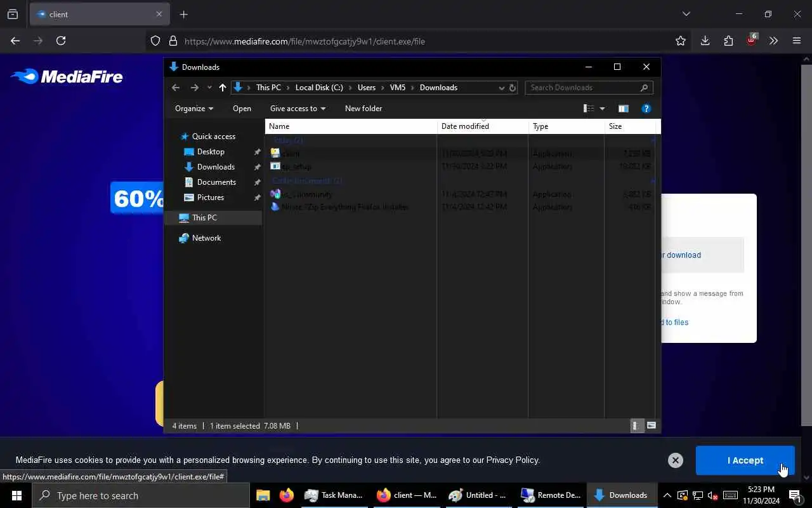
Task: Expand more view options dropdown arrow
Action: click(602, 109)
